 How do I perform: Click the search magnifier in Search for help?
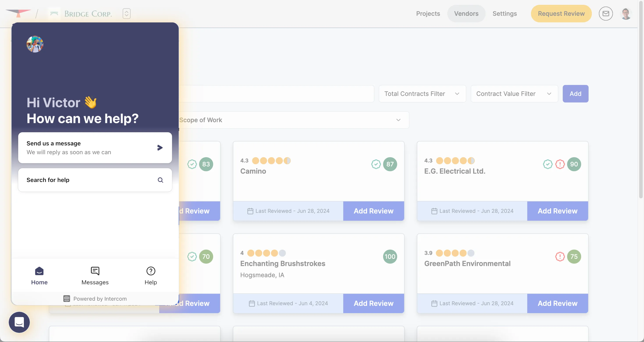click(x=160, y=180)
